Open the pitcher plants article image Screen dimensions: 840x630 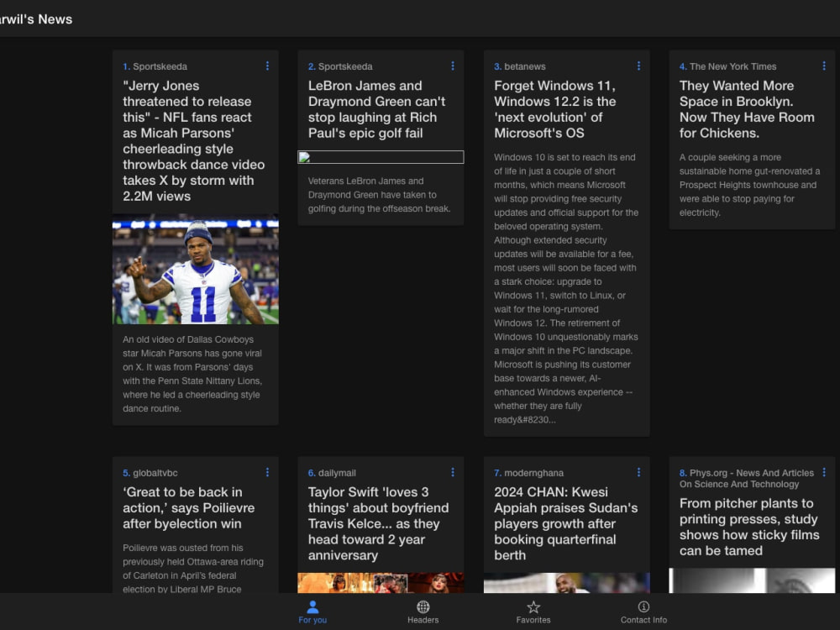(x=752, y=580)
